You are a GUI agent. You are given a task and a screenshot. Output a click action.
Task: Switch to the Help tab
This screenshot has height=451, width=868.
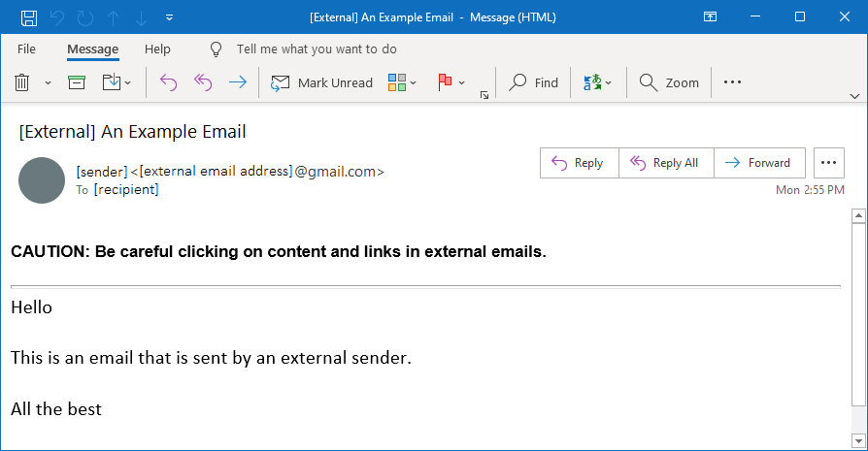point(157,49)
